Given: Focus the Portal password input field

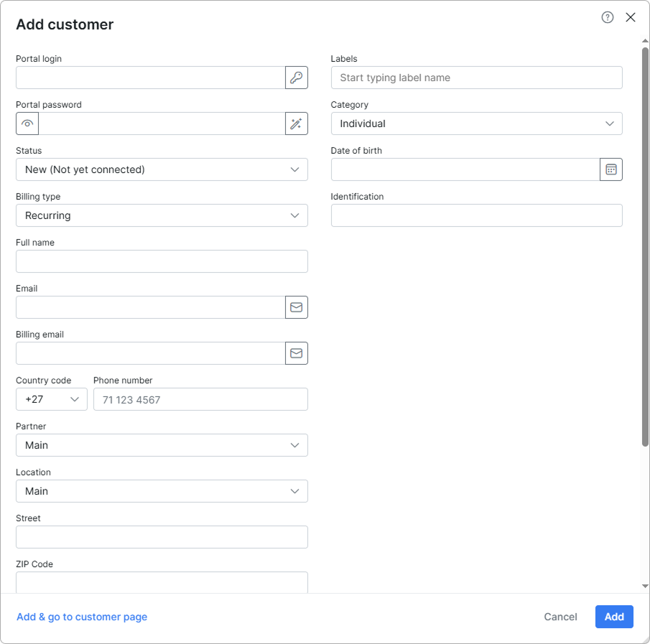Looking at the screenshot, I should (162, 123).
